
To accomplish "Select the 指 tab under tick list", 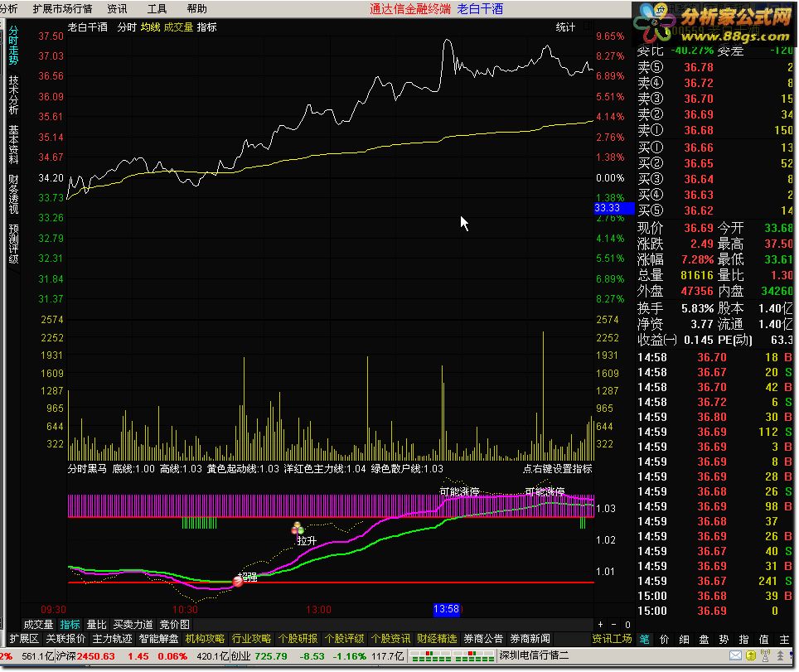I will [744, 640].
